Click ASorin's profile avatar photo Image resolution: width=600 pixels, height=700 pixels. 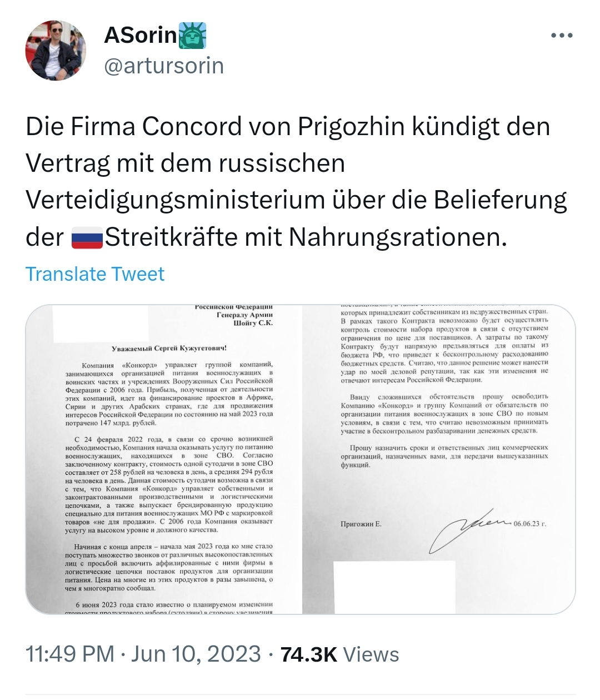56,51
